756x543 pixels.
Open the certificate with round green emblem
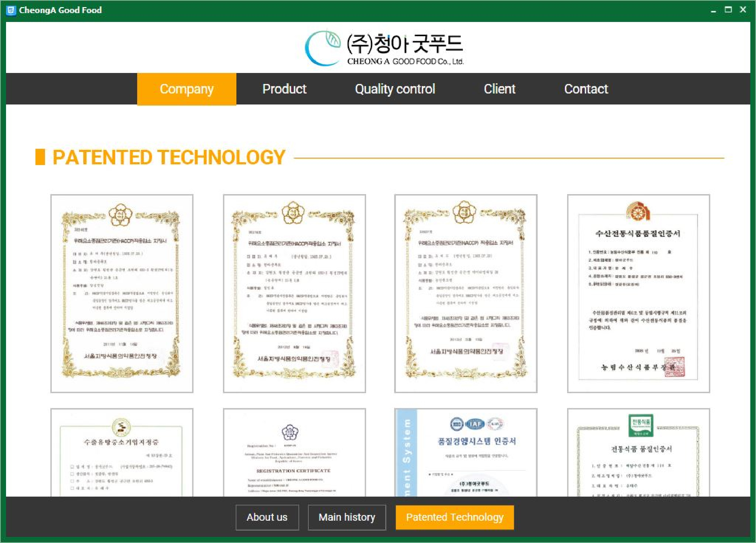tap(122, 452)
